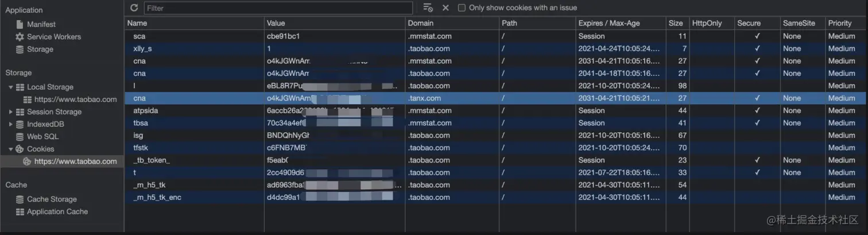Image resolution: width=868 pixels, height=235 pixels.
Task: Sort by the Size column header
Action: 677,23
